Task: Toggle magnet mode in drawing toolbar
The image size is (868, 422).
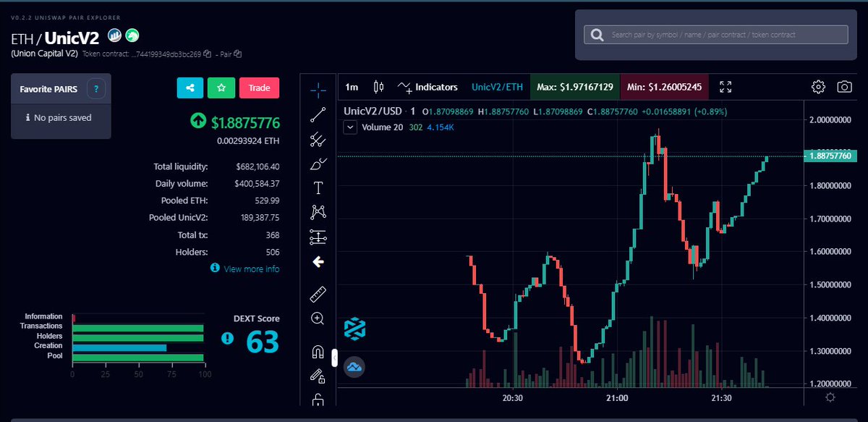Action: click(x=318, y=352)
